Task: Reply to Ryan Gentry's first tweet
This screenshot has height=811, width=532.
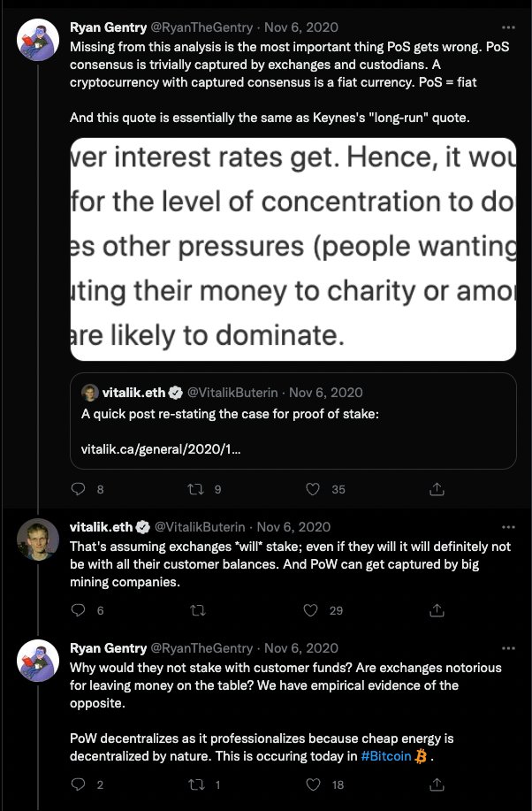Action: (78, 489)
